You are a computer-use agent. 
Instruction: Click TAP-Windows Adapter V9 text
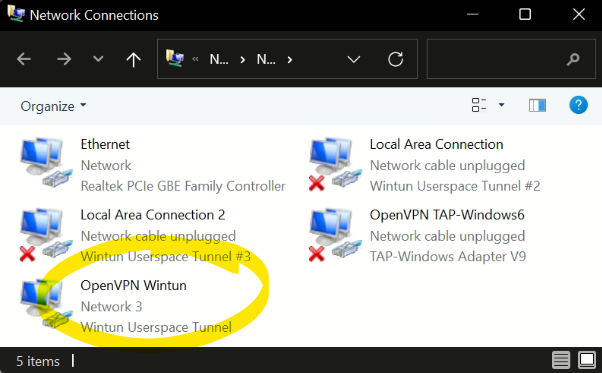pos(448,256)
